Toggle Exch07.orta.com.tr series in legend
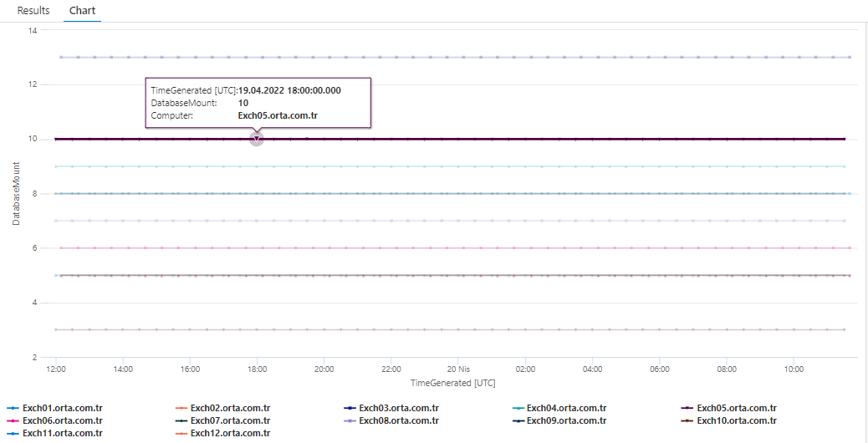Image resolution: width=868 pixels, height=443 pixels. (222, 421)
